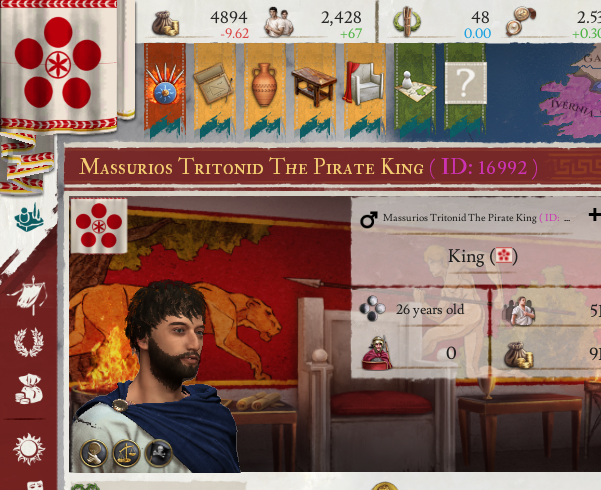Click the hand with coin trait badge
This screenshot has height=490, width=601.
(x=94, y=453)
